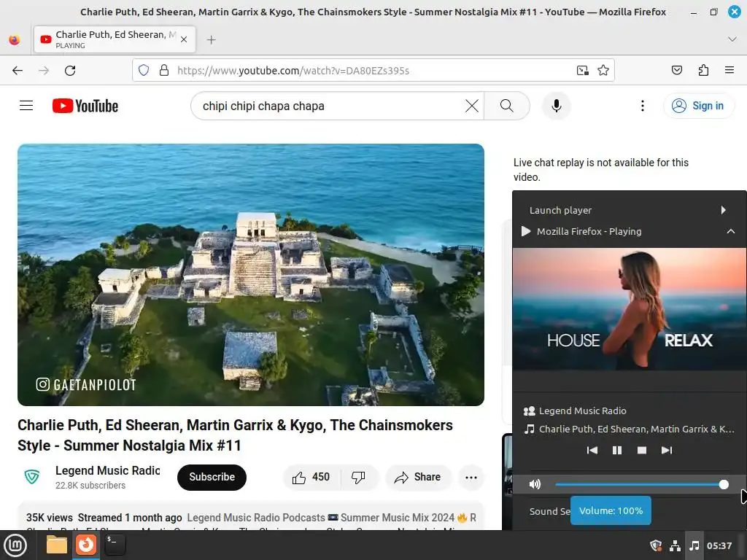Screen dimensions: 747x560
Task: Bookmark this page with the star icon
Action: click(x=603, y=71)
